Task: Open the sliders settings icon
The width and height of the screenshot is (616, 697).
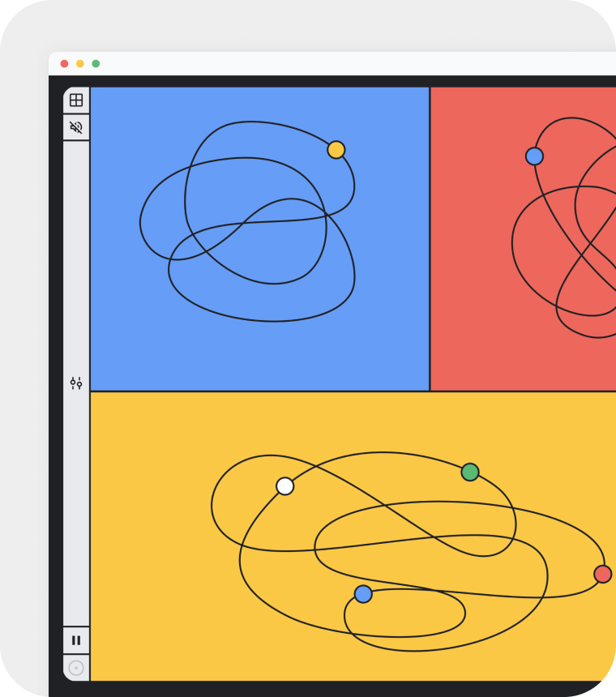Action: point(76,383)
